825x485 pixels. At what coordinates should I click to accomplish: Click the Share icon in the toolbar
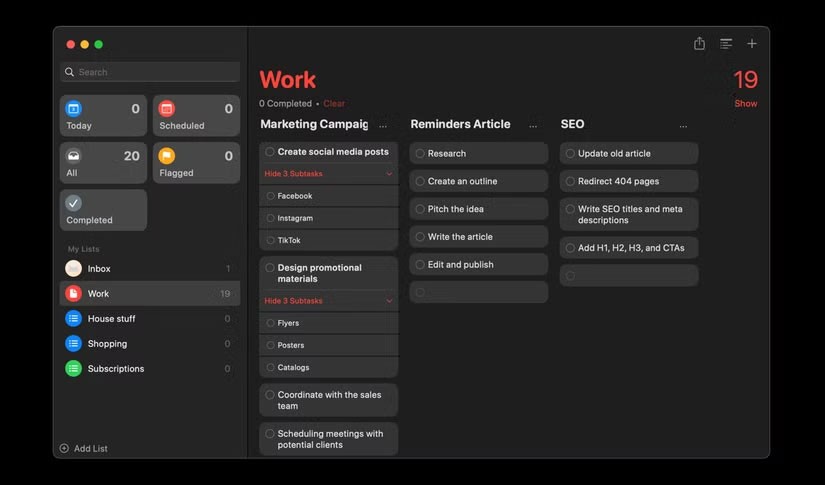point(699,44)
